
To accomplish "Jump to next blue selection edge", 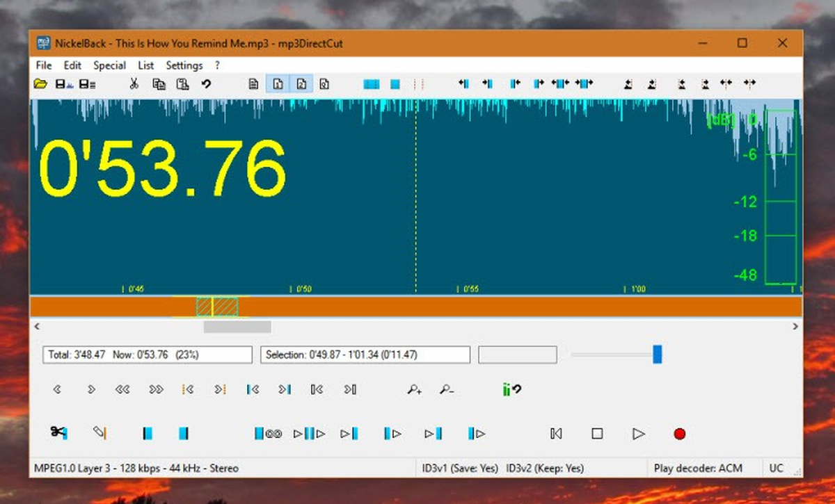I will [x=285, y=390].
